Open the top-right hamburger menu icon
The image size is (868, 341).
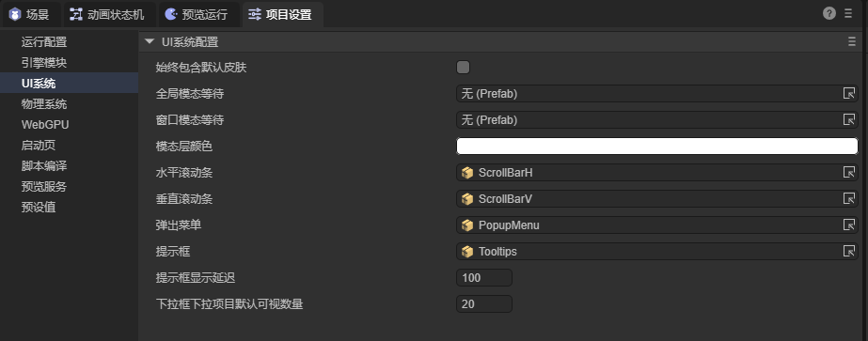848,14
